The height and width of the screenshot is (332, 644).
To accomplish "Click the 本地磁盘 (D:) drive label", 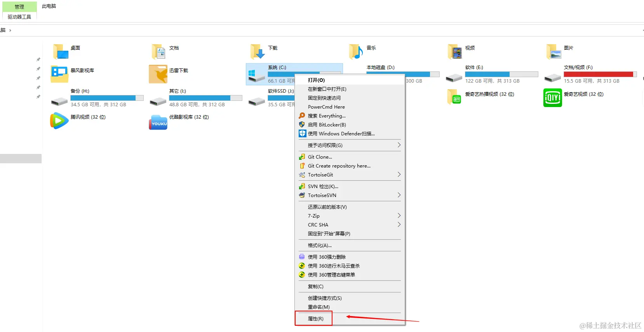I will [381, 67].
